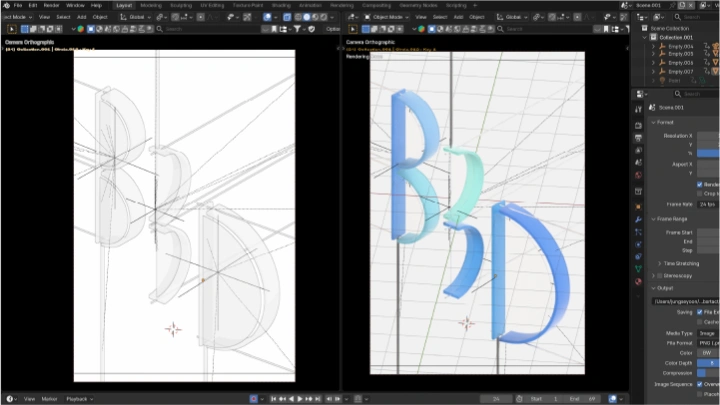This screenshot has width=720, height=405.
Task: Click the 3D cursor in the right viewport
Action: pos(465,323)
